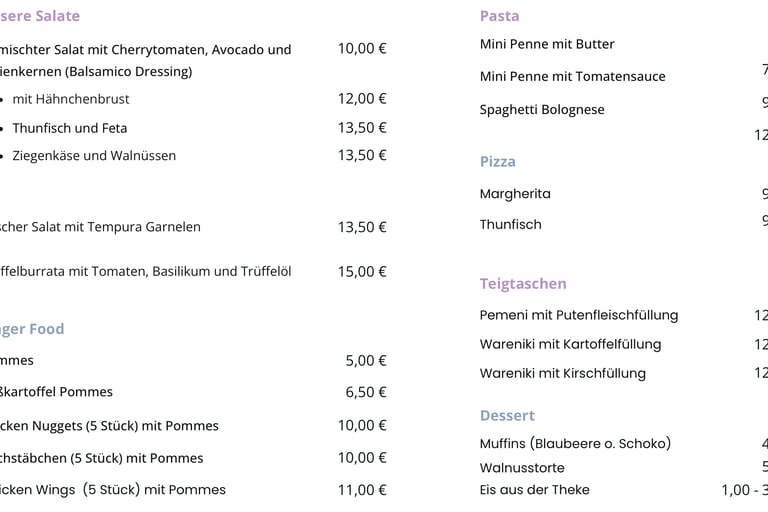Select the Thunfisch und Feta option
Viewport: 768px width, 512px height.
pyautogui.click(x=70, y=128)
